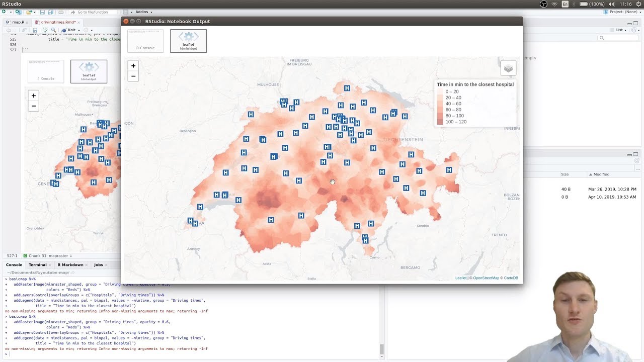Zoom out on the Notebook Output map

pos(133,76)
